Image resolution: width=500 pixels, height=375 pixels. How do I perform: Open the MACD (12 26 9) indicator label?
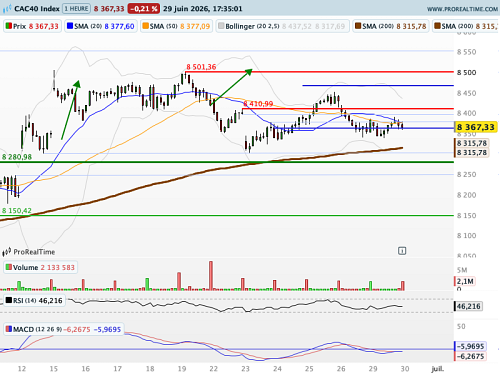point(64,329)
